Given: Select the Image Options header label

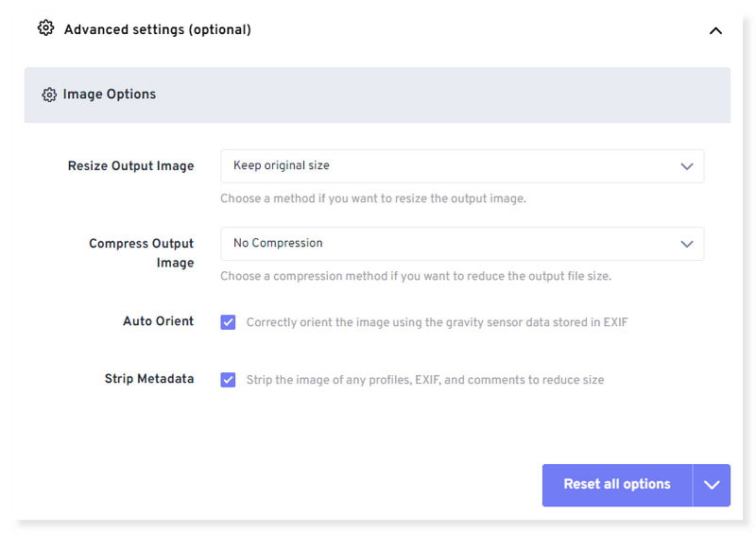Looking at the screenshot, I should coord(109,95).
